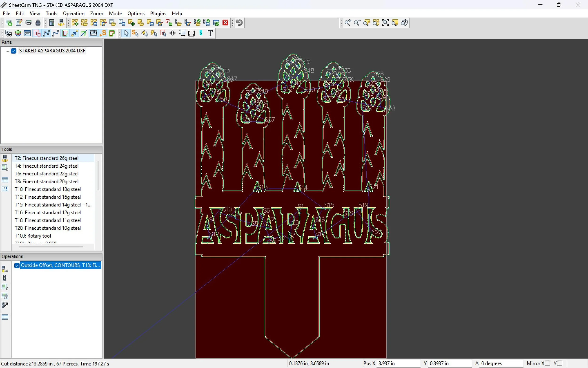The width and height of the screenshot is (588, 368).
Task: Select the text tool T icon
Action: click(210, 33)
